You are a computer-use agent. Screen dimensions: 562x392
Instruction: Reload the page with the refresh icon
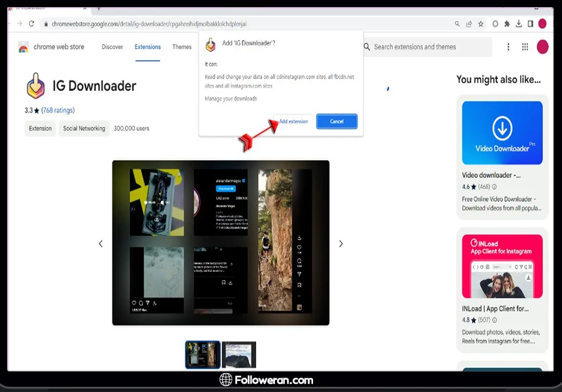[x=31, y=24]
